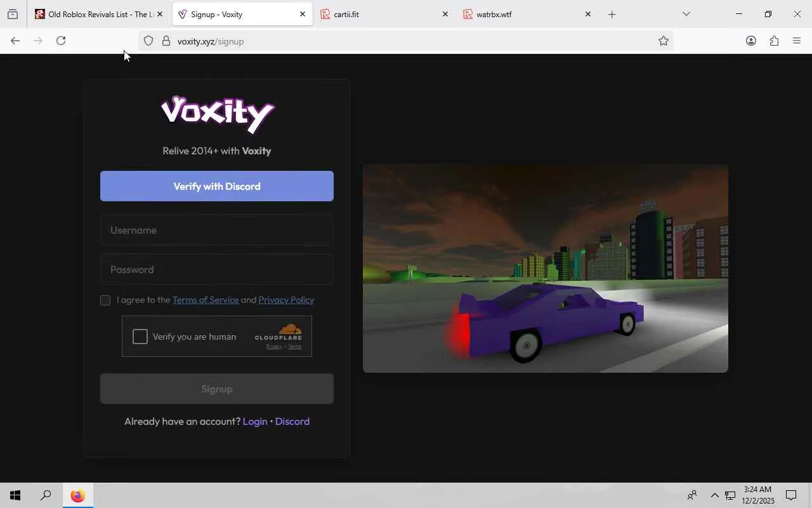Select the Signup - Voxity tab
The height and width of the screenshot is (508, 812).
pos(242,14)
